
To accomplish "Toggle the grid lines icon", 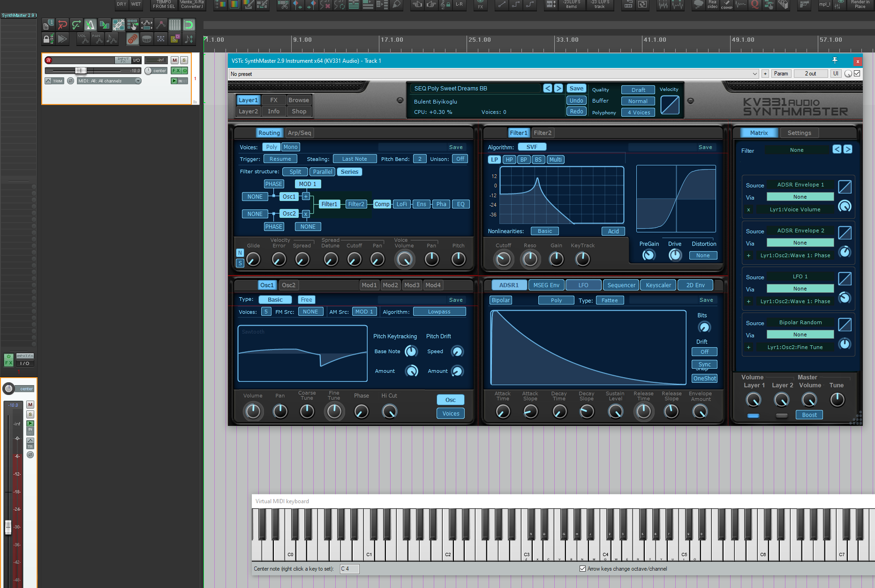I will (175, 24).
